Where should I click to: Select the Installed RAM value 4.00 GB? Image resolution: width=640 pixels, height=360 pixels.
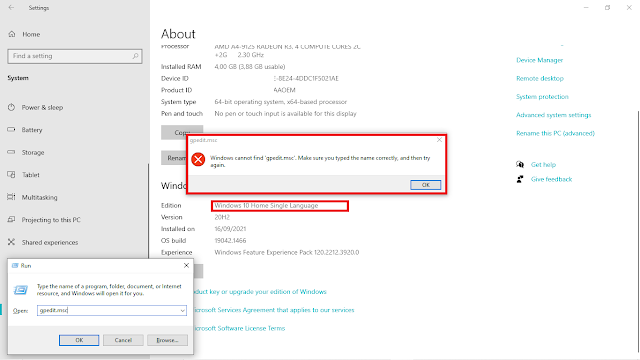pyautogui.click(x=250, y=67)
